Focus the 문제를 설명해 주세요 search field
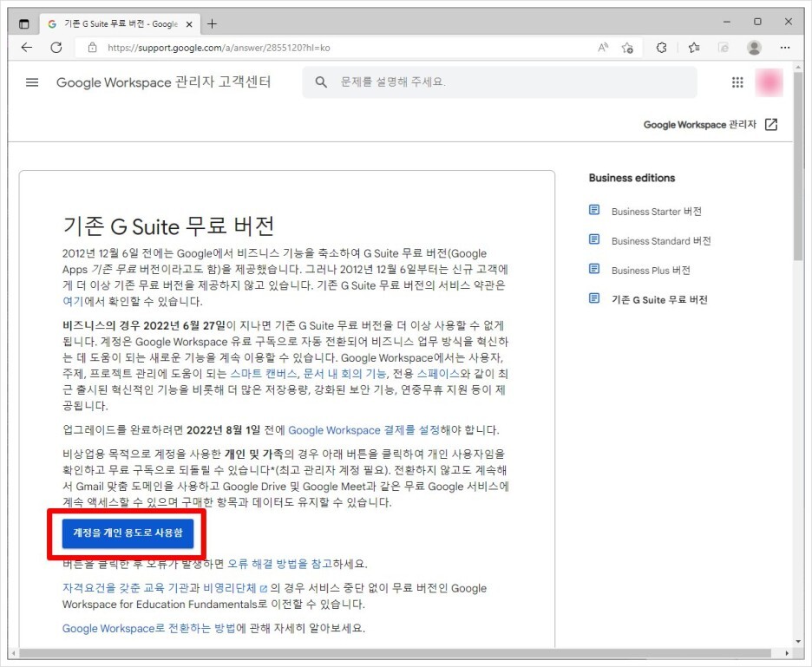Screen dimensions: 812x667 point(500,82)
